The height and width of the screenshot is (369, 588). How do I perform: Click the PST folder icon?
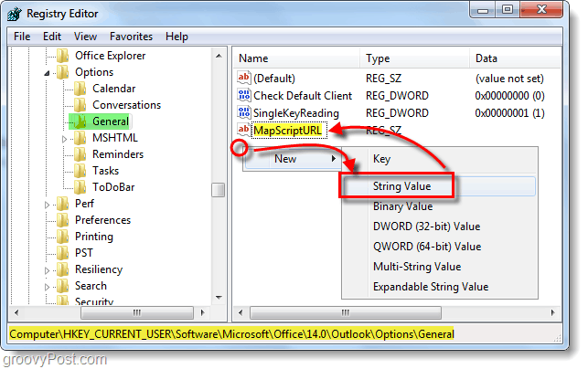[63, 254]
